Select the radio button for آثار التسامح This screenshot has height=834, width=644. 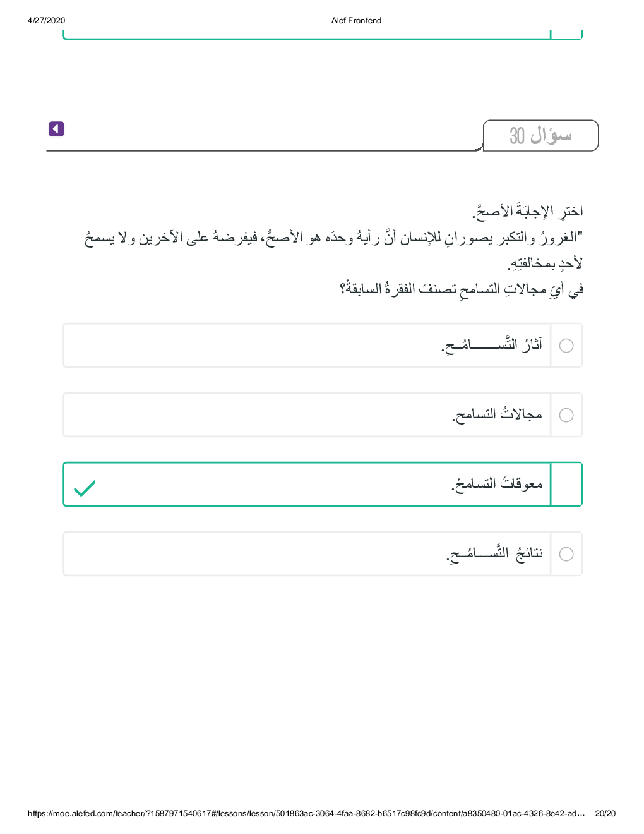(x=566, y=346)
